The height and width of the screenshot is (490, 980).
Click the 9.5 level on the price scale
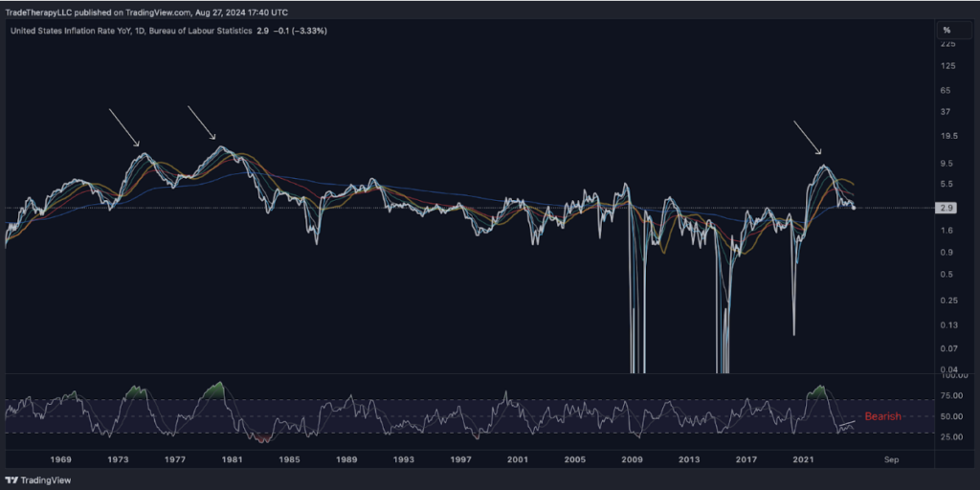point(948,163)
